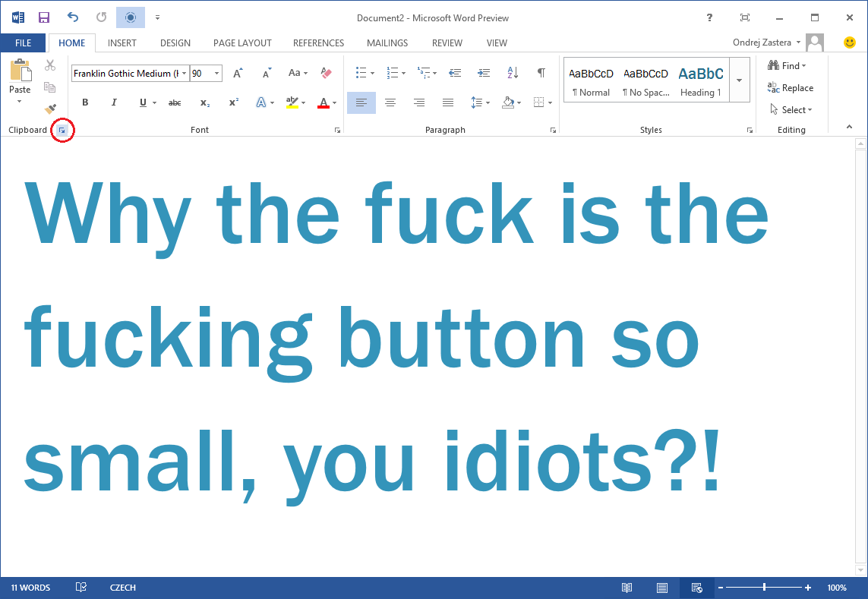Apply the Heading 1 style

coord(700,80)
